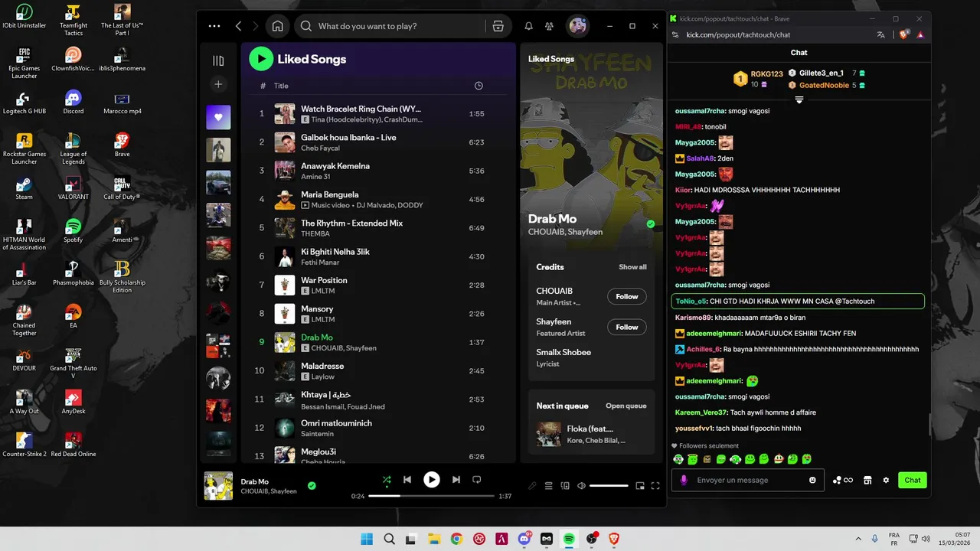Open Kick shop icon
This screenshot has height=551, width=980.
coord(867,480)
